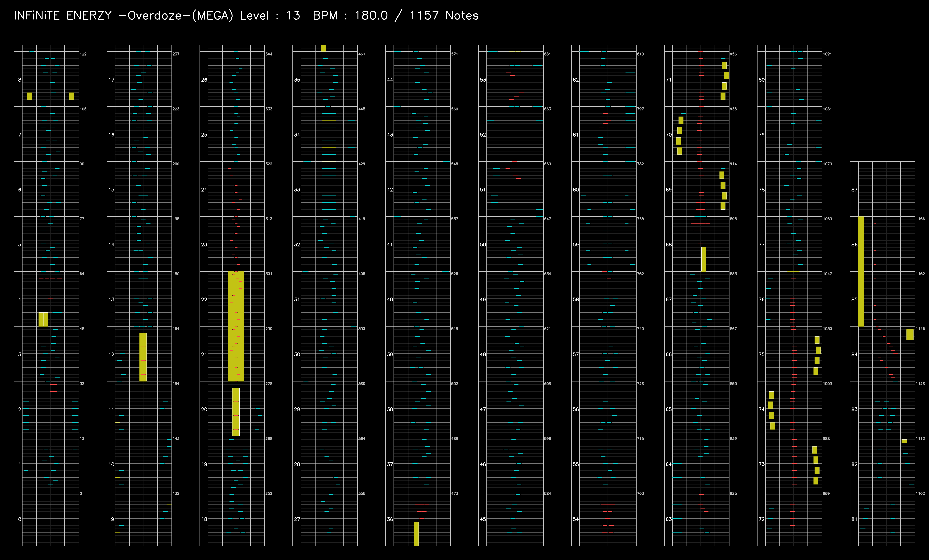Image resolution: width=929 pixels, height=560 pixels.
Task: Click note count label 301
Action: coord(269,274)
